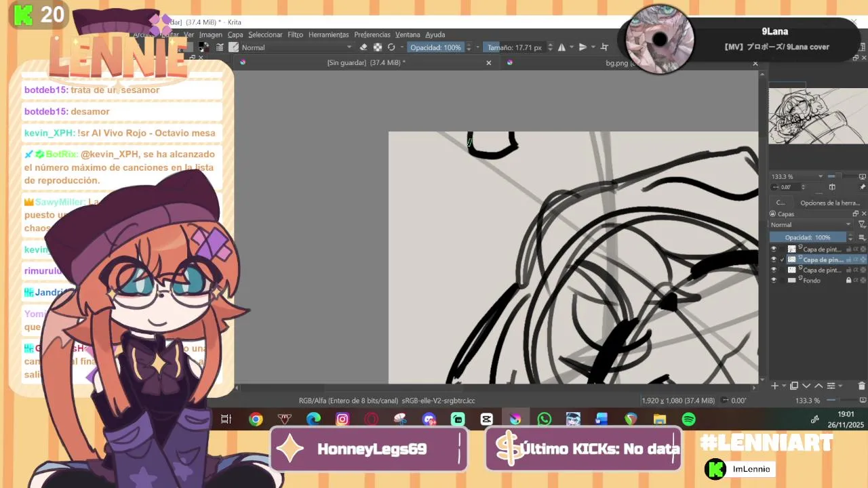Open CapCut from taskbar
This screenshot has width=868, height=488.
pyautogui.click(x=486, y=420)
